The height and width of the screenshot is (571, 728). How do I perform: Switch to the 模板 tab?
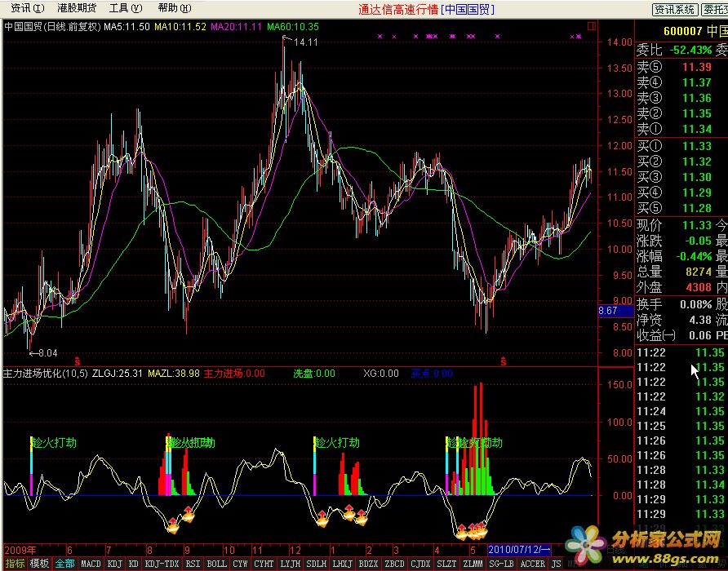39,564
